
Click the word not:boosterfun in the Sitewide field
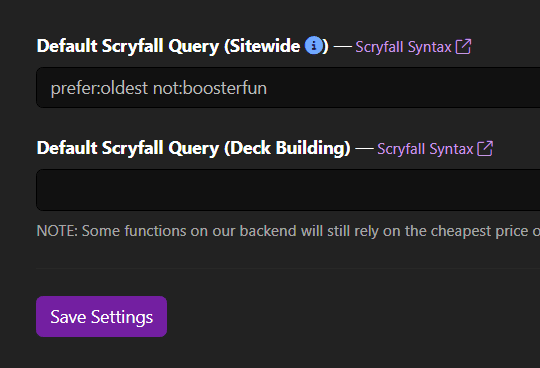point(210,88)
